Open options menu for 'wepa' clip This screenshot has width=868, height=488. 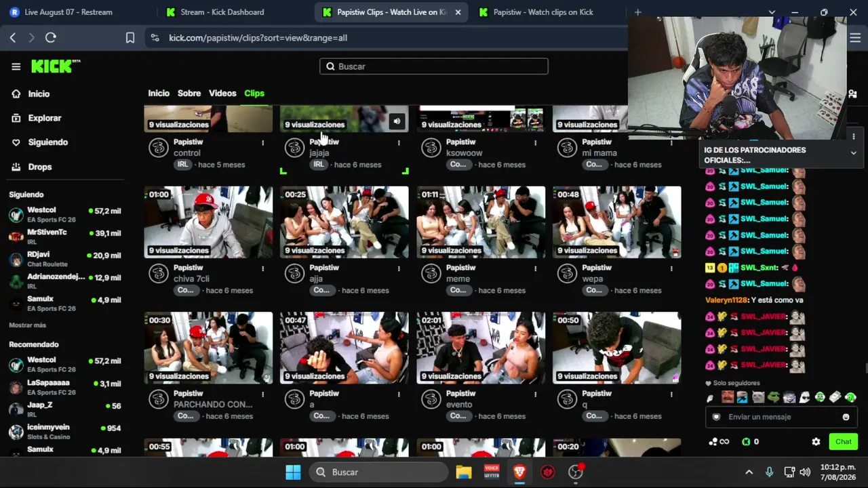(x=671, y=268)
